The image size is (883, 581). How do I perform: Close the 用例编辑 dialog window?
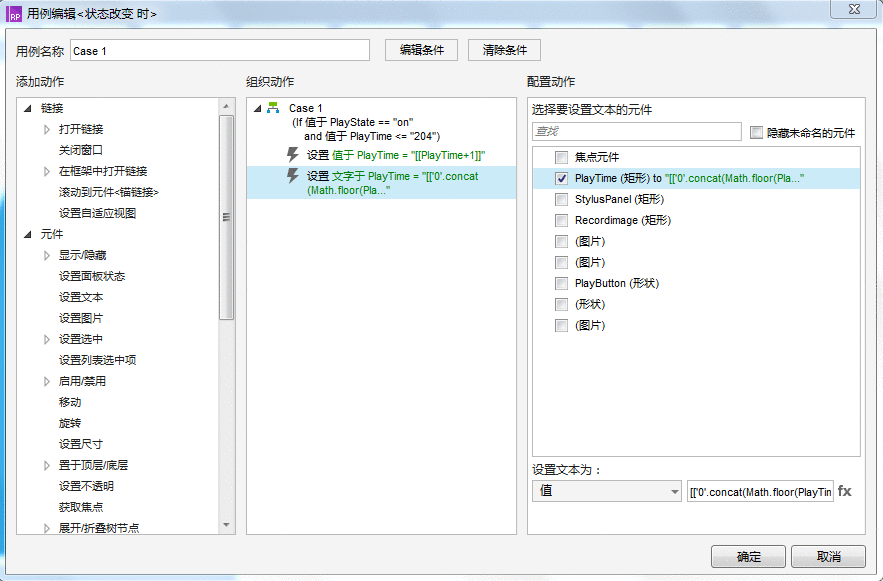[x=854, y=9]
